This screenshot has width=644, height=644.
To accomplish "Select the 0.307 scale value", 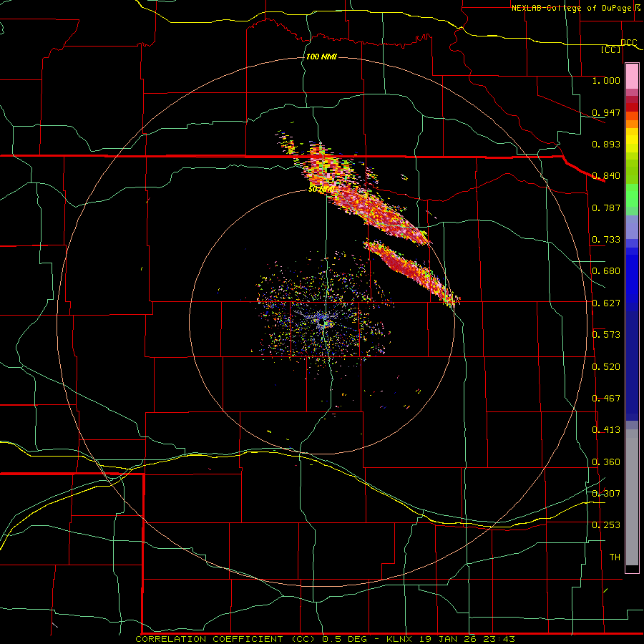I will coord(606,494).
